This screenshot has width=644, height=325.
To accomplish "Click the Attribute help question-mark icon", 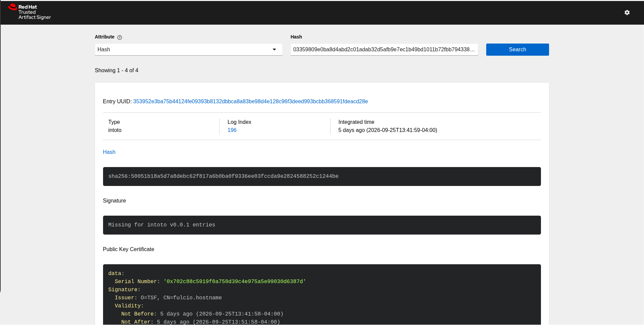I will click(x=120, y=37).
